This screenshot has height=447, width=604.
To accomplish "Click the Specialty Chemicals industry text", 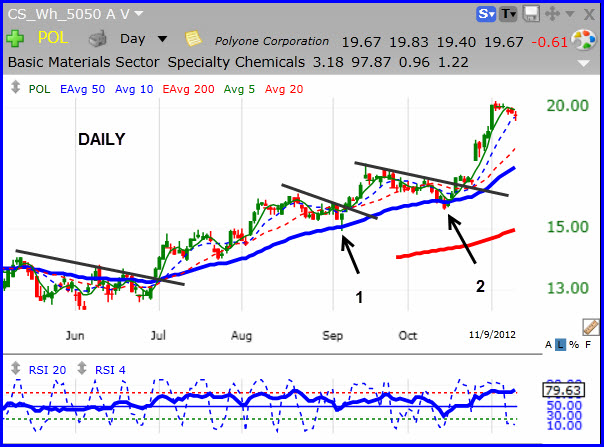I will 236,62.
